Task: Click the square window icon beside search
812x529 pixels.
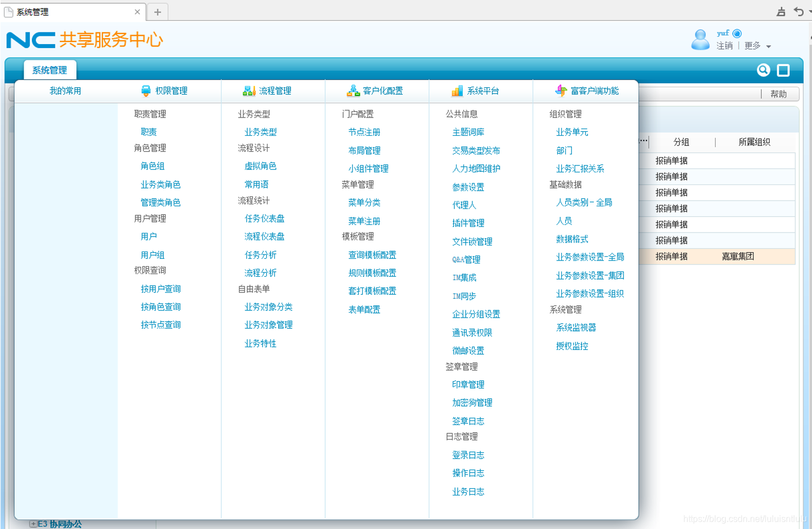Action: (783, 70)
